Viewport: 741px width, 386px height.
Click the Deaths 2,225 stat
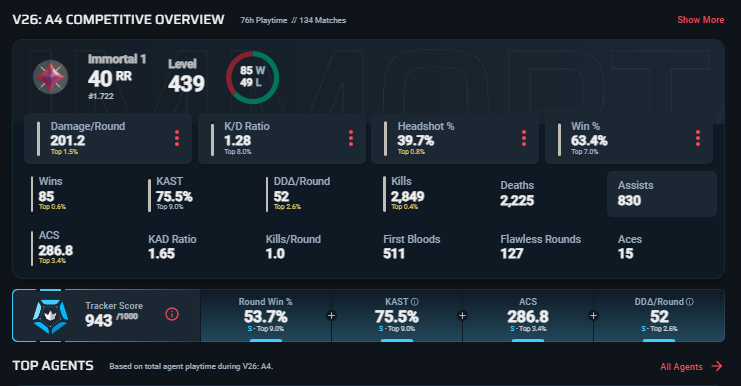pos(517,194)
